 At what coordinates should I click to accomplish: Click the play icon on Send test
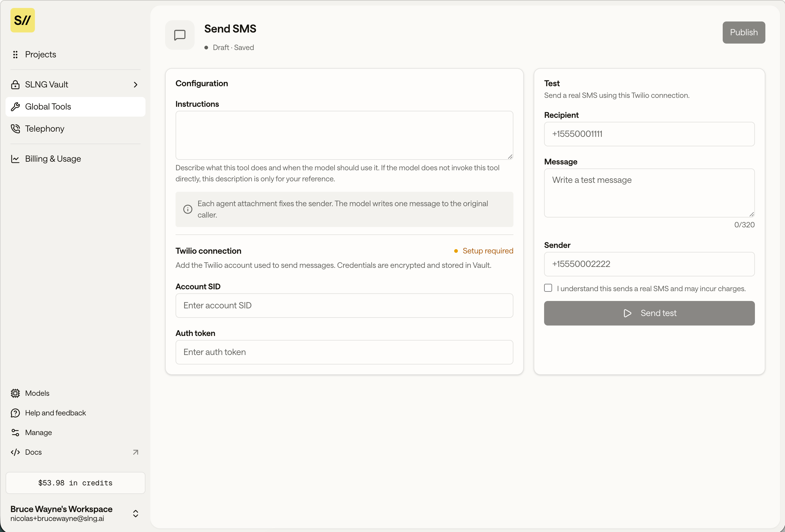tap(627, 313)
